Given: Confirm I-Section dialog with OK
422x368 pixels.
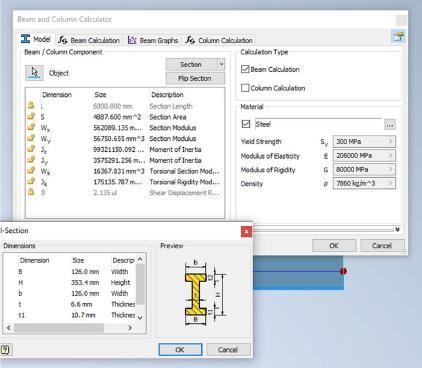Looking at the screenshot, I should 180,350.
